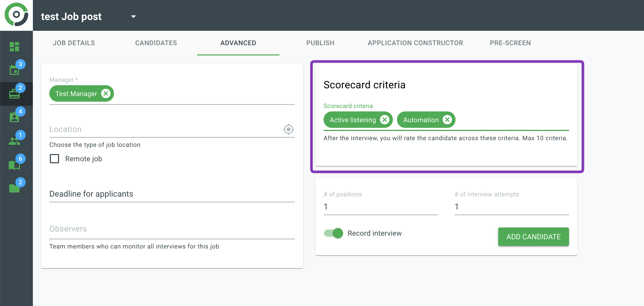
Task: Remove the Test Manager chip
Action: point(106,94)
